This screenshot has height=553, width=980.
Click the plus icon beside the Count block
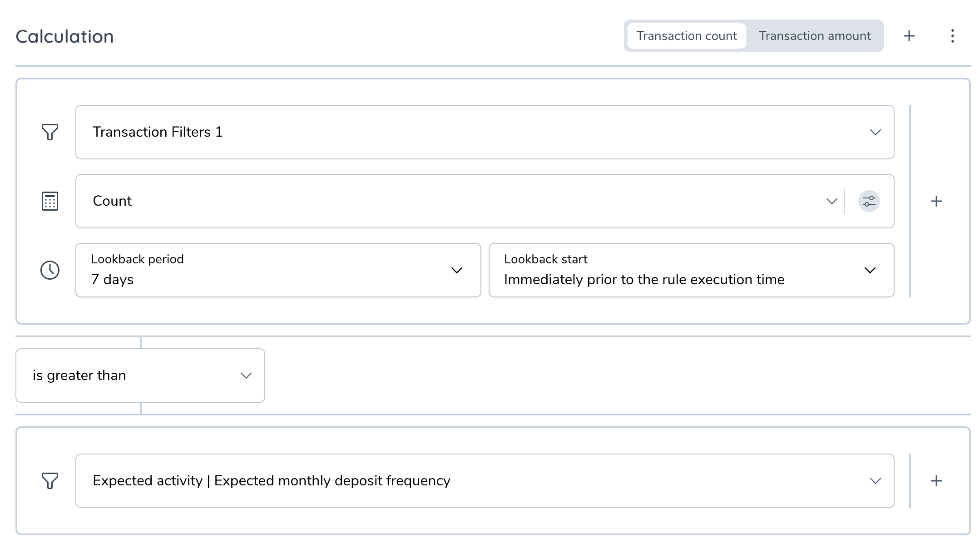(936, 201)
